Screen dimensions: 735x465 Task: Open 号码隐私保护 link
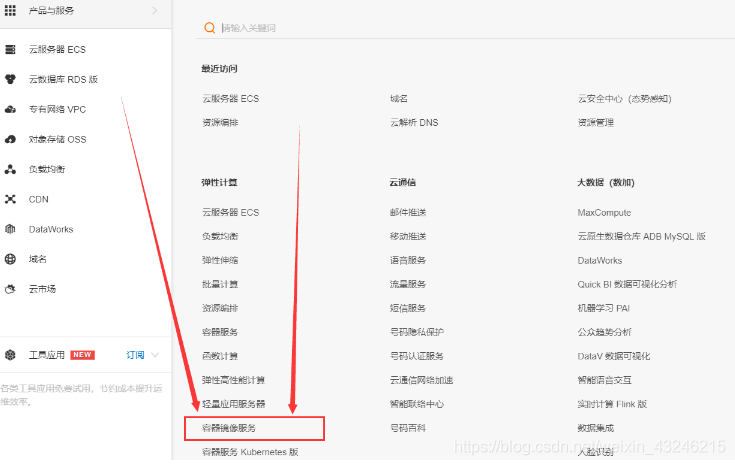(x=417, y=332)
